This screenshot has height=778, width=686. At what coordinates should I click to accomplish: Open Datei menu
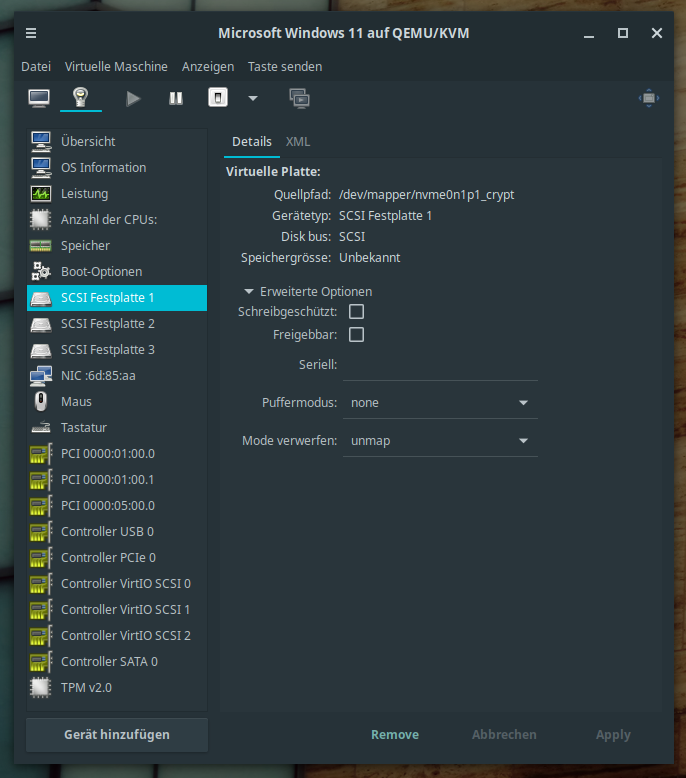pyautogui.click(x=36, y=66)
